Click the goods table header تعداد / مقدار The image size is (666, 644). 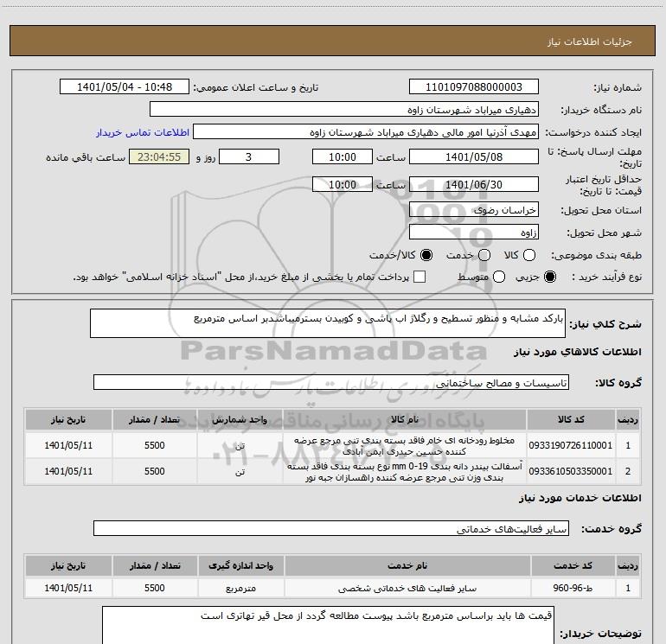(x=155, y=420)
